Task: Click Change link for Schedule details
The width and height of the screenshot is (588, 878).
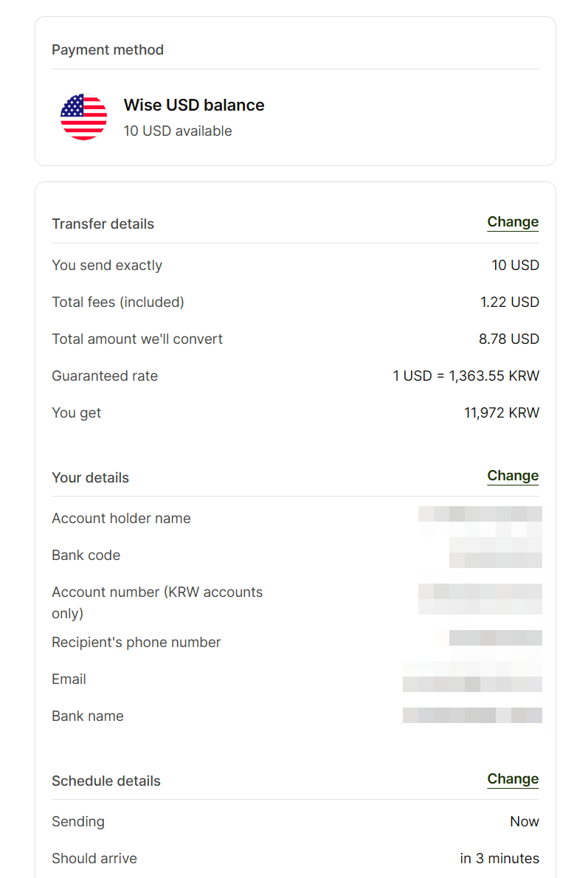Action: coord(513,779)
